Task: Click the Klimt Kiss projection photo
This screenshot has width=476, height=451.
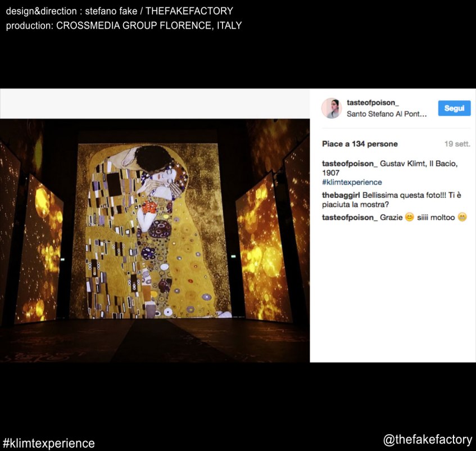Action: pyautogui.click(x=155, y=239)
